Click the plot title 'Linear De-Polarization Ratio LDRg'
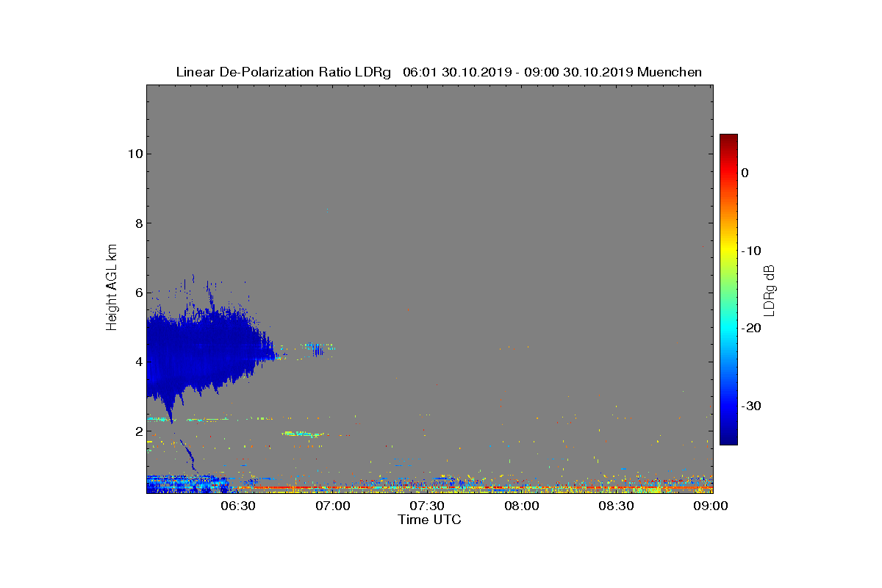The width and height of the screenshot is (882, 588). coord(284,72)
